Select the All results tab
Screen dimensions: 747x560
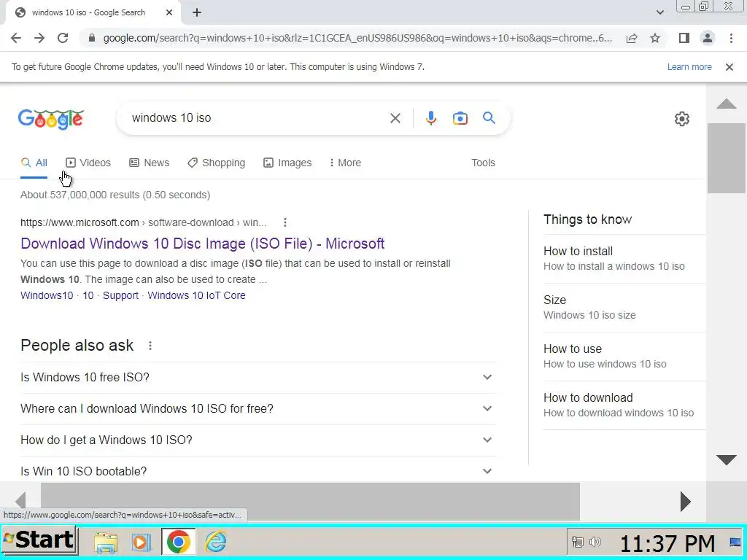tap(34, 163)
